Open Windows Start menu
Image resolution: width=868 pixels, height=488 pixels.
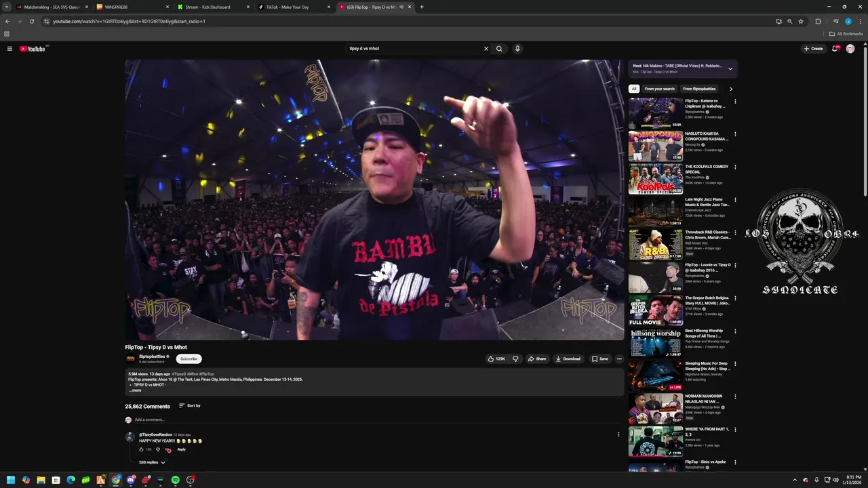pos(11,480)
